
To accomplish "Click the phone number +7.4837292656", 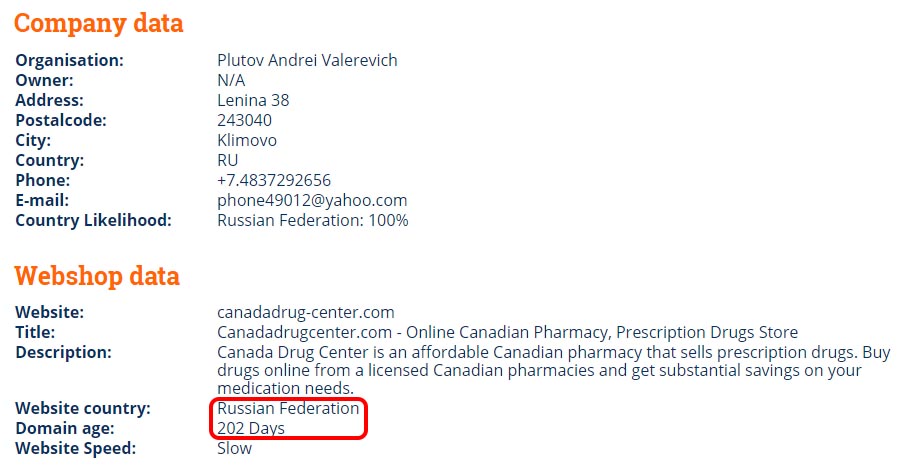I will point(274,180).
